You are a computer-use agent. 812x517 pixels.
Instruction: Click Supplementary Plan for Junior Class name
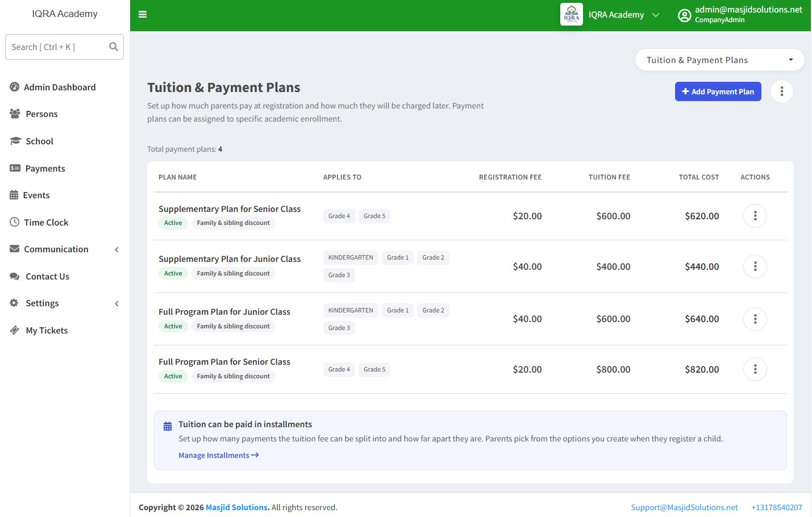[x=230, y=259]
